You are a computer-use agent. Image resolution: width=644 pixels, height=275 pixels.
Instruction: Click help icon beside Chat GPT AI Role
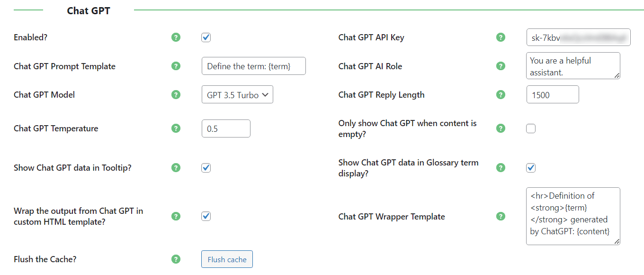[501, 66]
